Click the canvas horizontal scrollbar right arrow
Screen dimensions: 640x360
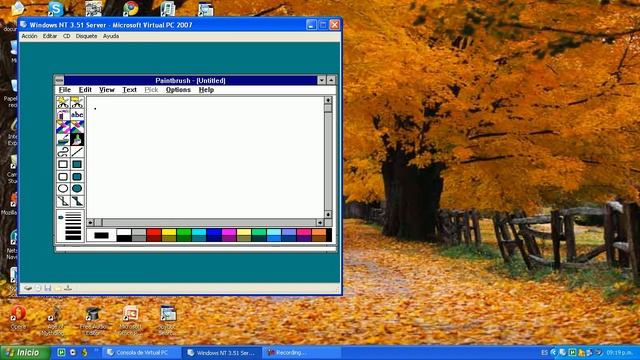(x=320, y=222)
